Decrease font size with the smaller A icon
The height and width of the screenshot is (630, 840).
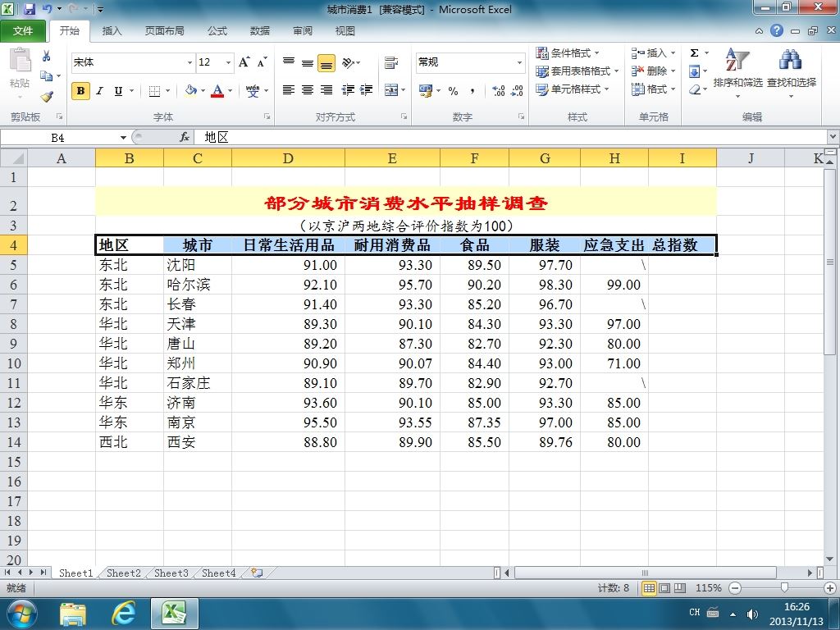(262, 62)
